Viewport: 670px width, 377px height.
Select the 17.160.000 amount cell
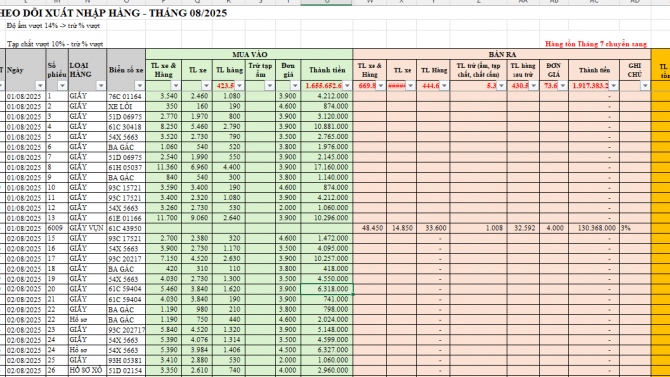(327, 167)
